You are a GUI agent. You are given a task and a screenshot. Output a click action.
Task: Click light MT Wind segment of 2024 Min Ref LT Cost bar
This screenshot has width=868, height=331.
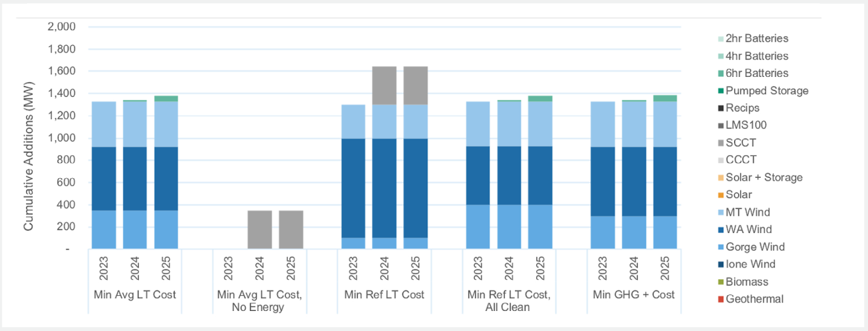[x=384, y=122]
